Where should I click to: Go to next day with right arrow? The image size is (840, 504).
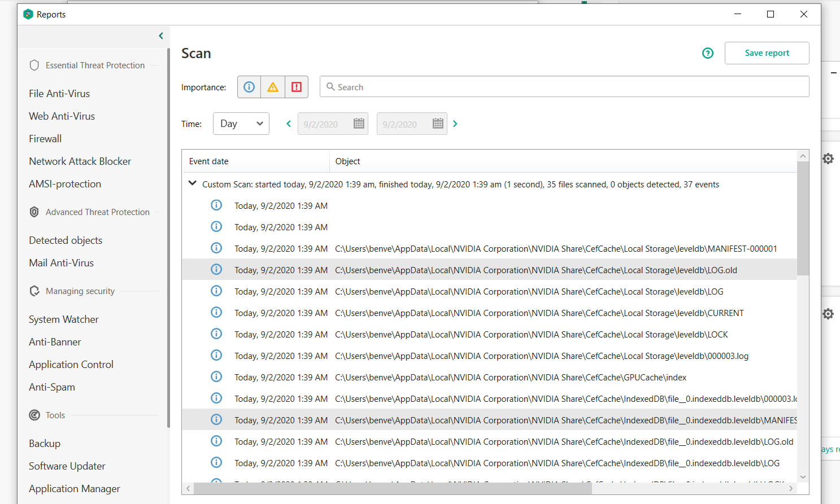click(x=455, y=124)
